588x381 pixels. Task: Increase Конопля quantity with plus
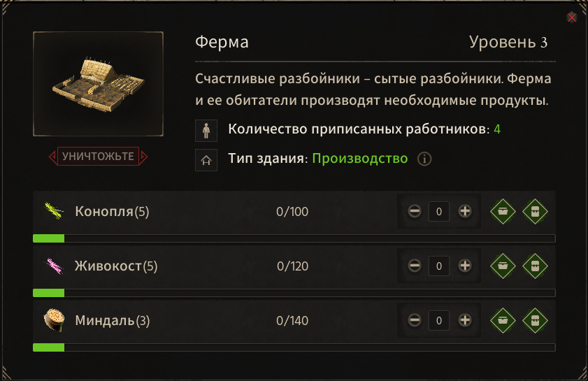[465, 211]
